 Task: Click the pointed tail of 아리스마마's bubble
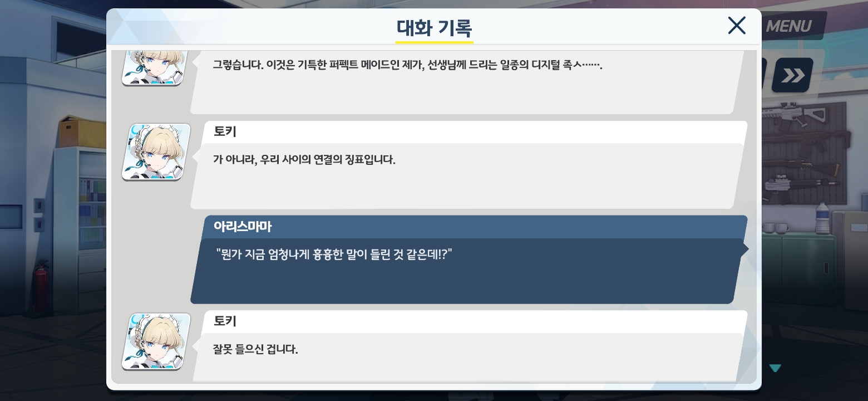click(x=745, y=249)
